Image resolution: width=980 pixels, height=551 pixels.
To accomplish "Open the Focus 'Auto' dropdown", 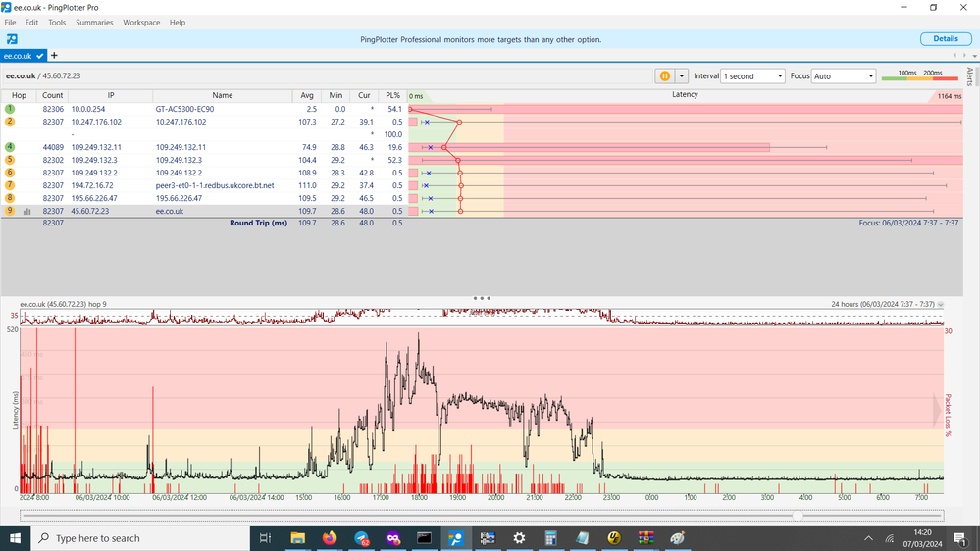I will click(x=844, y=76).
